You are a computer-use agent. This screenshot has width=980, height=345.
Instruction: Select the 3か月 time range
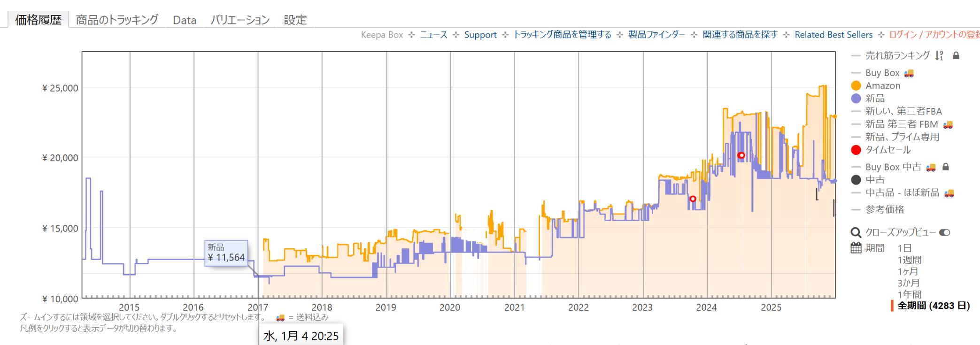909,283
